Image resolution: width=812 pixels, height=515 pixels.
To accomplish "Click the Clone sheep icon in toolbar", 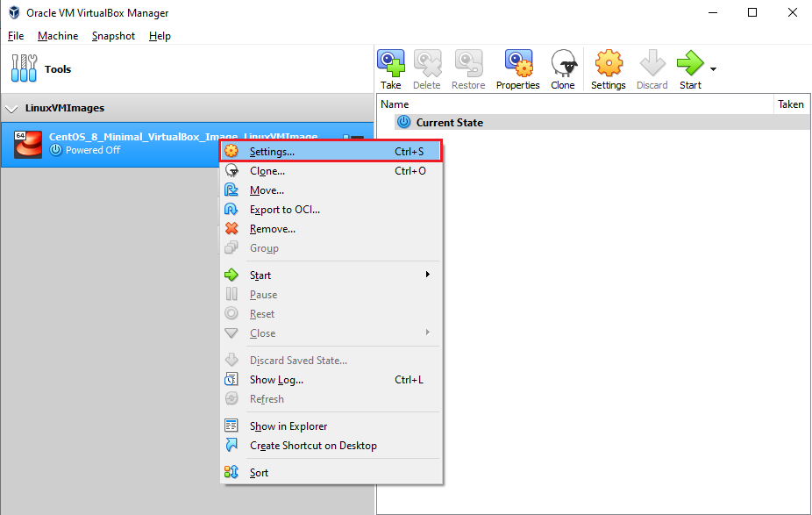I will tap(563, 70).
